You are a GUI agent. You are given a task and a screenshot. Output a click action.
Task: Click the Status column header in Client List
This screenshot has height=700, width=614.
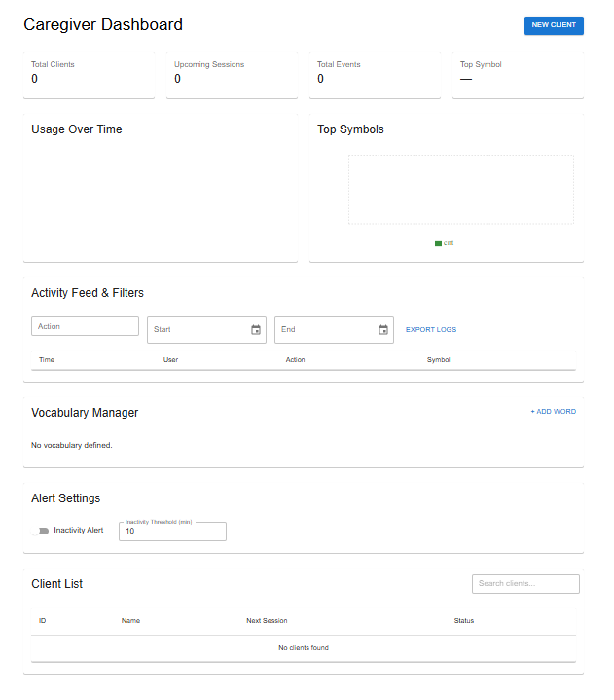coord(464,620)
